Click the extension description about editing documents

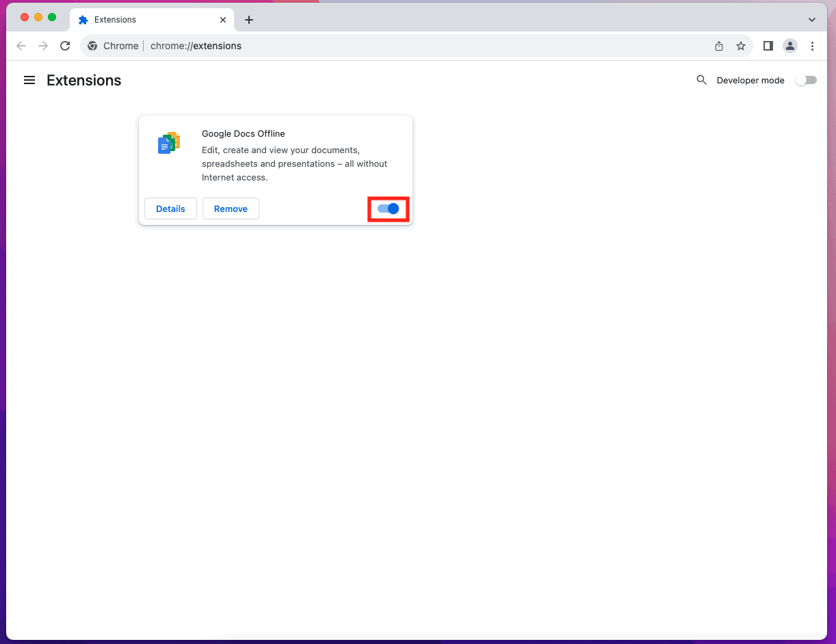295,163
